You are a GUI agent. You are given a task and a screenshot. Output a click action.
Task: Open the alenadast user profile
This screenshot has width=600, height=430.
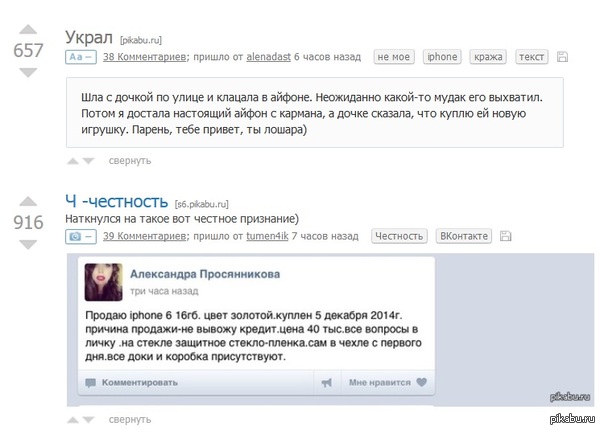tap(268, 57)
